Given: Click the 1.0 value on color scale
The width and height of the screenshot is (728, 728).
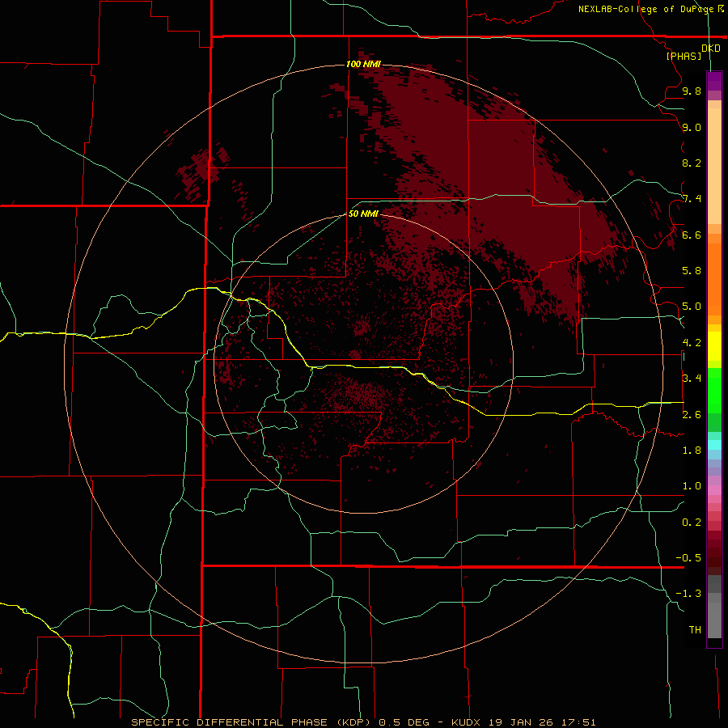Looking at the screenshot, I should 692,486.
